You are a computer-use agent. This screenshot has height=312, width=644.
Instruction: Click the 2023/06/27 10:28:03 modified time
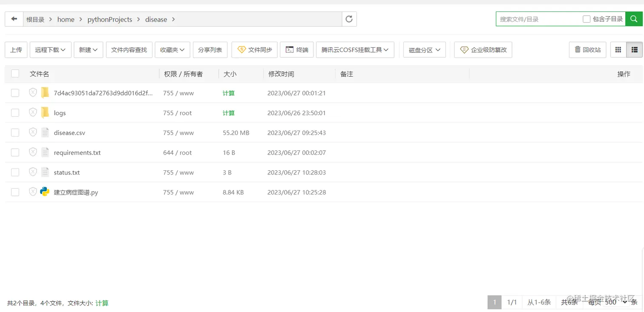pos(296,172)
